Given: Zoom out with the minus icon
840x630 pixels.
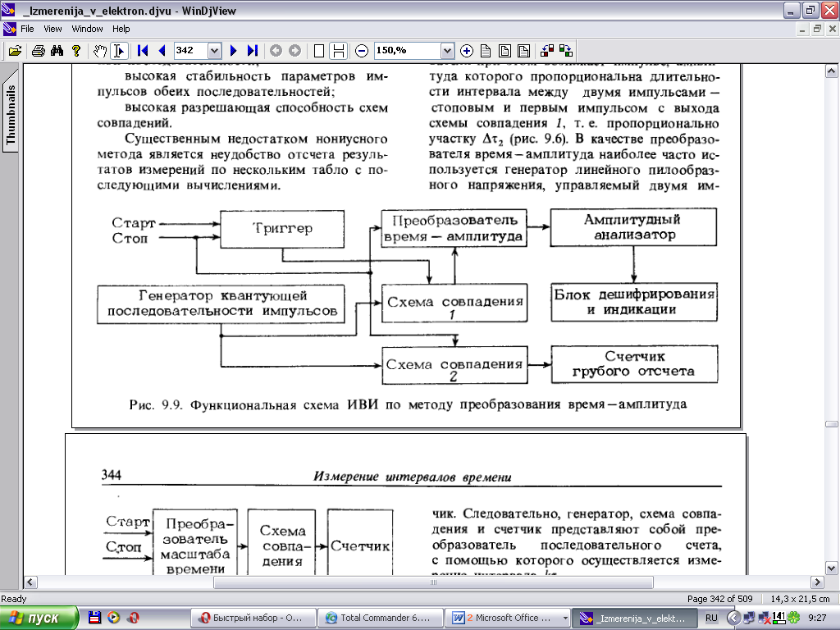Looking at the screenshot, I should [x=362, y=50].
